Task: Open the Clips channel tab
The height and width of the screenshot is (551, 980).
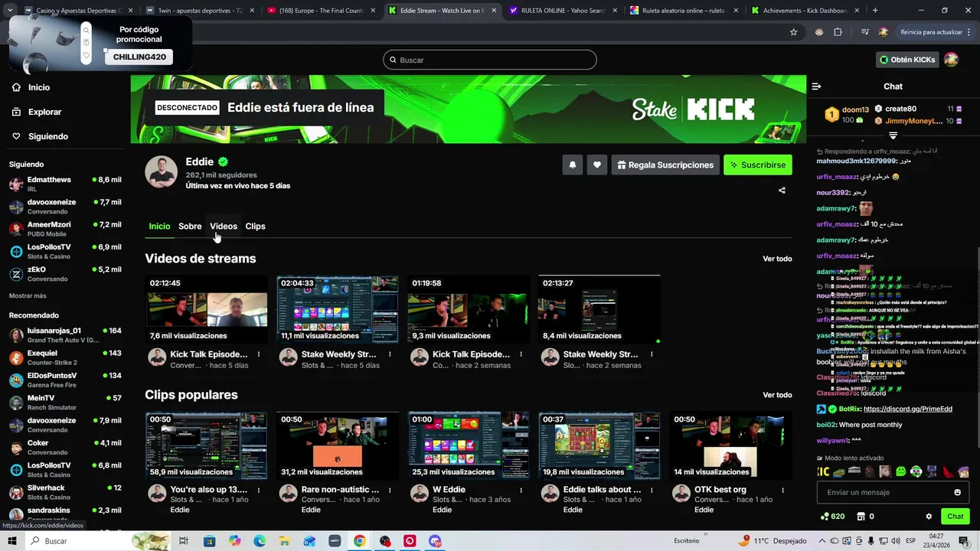Action: (255, 226)
